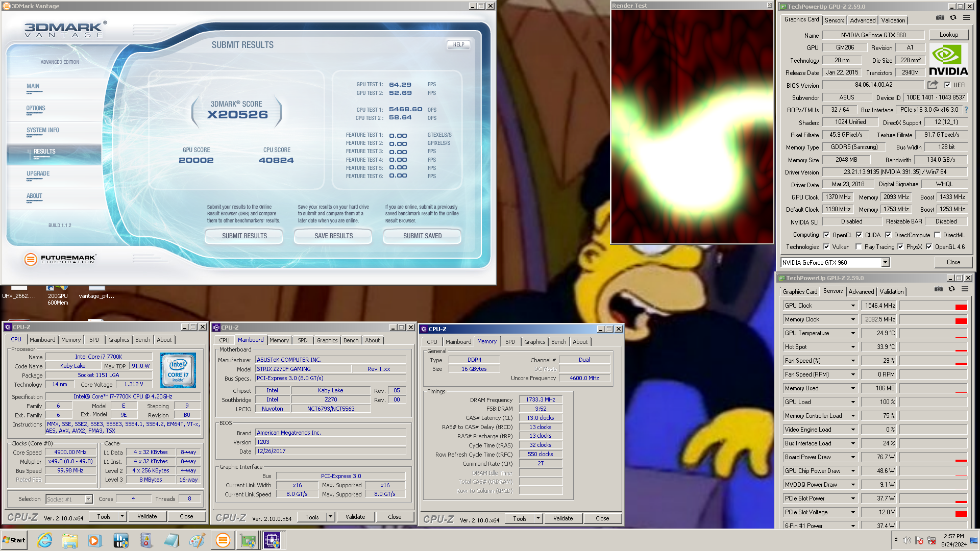Open the vantage_p4 desktop file

[x=96, y=293]
